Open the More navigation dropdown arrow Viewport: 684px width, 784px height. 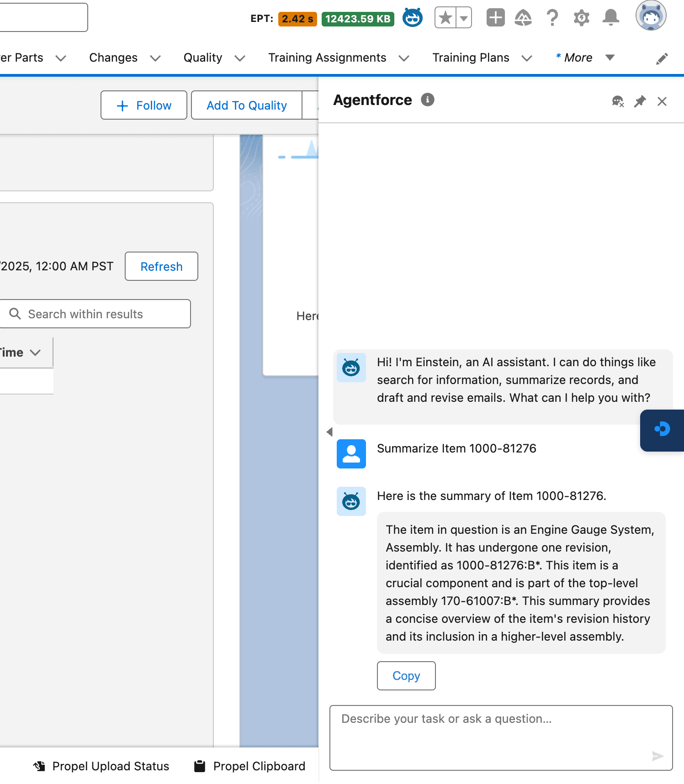(610, 58)
